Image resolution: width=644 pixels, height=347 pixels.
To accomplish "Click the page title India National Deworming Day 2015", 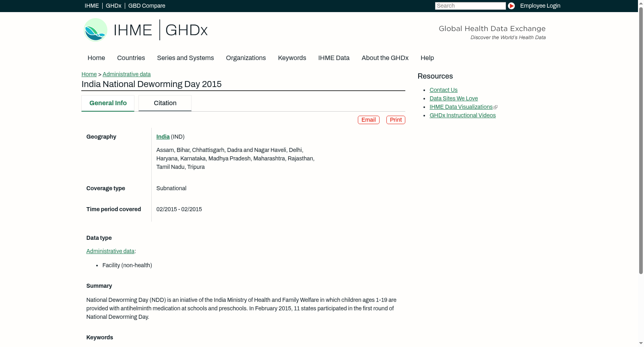I will click(151, 84).
